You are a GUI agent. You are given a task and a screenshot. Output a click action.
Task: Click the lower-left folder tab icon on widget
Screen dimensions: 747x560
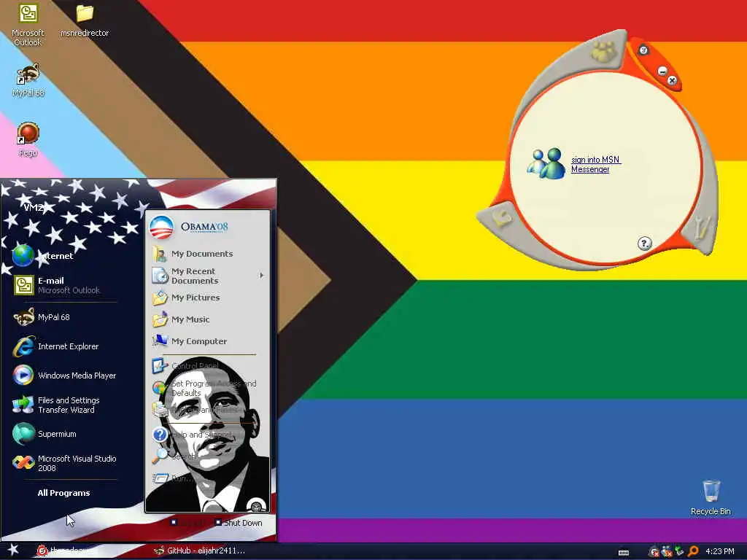pyautogui.click(x=502, y=218)
